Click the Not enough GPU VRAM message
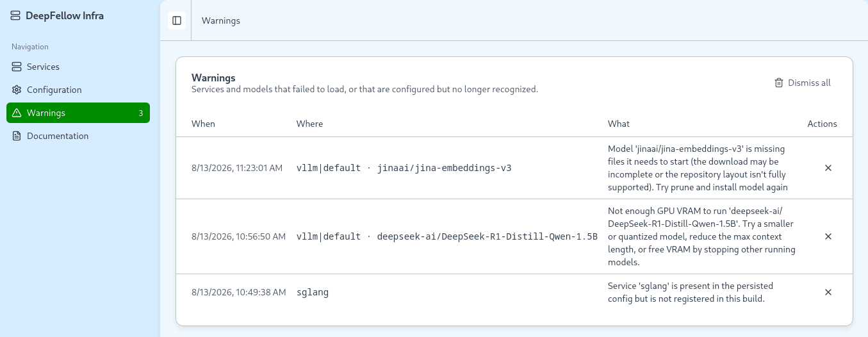Image resolution: width=868 pixels, height=337 pixels. (x=701, y=236)
